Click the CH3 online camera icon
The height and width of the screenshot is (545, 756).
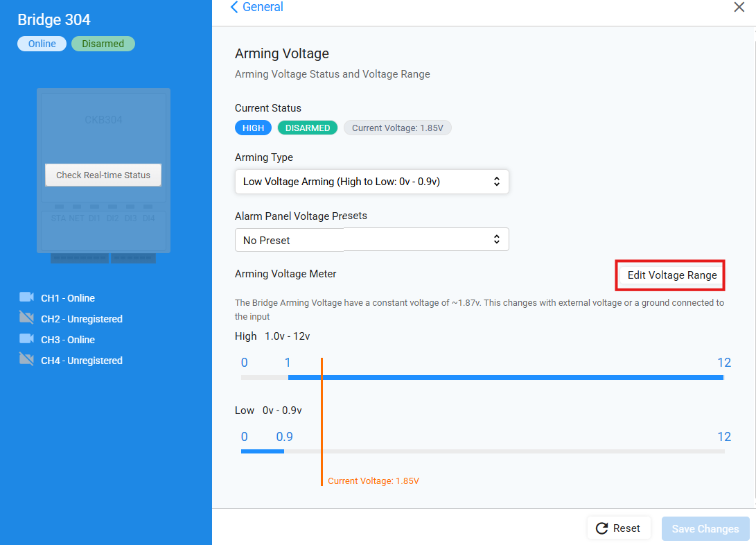click(x=26, y=339)
